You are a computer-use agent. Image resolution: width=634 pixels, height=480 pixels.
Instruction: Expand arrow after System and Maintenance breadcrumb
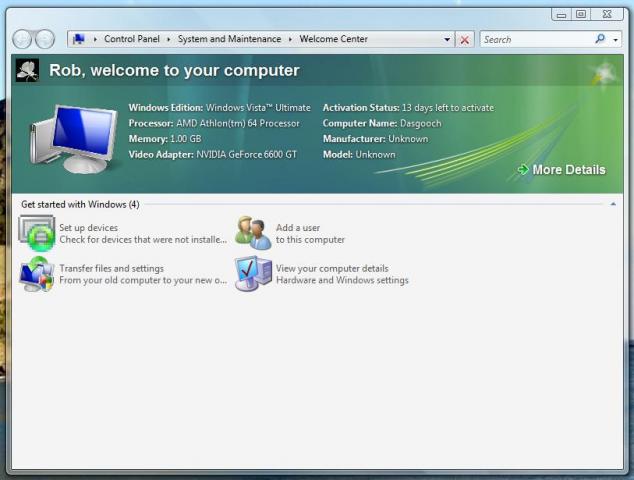(290, 39)
